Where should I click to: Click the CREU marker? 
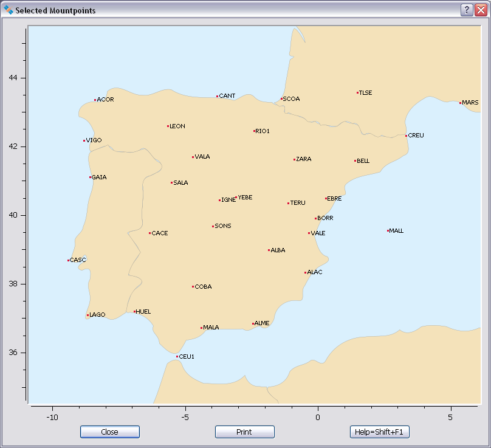(x=407, y=136)
